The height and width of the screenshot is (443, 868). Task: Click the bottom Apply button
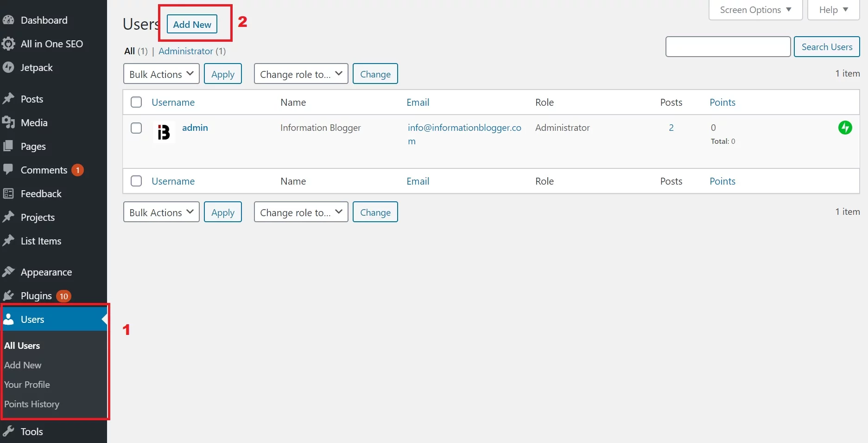(x=223, y=212)
